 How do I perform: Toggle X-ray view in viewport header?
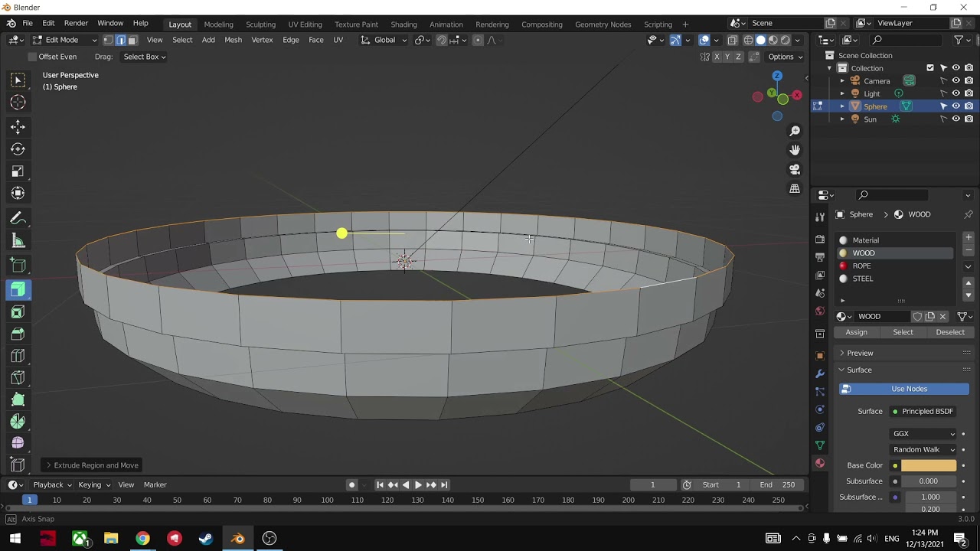(733, 40)
